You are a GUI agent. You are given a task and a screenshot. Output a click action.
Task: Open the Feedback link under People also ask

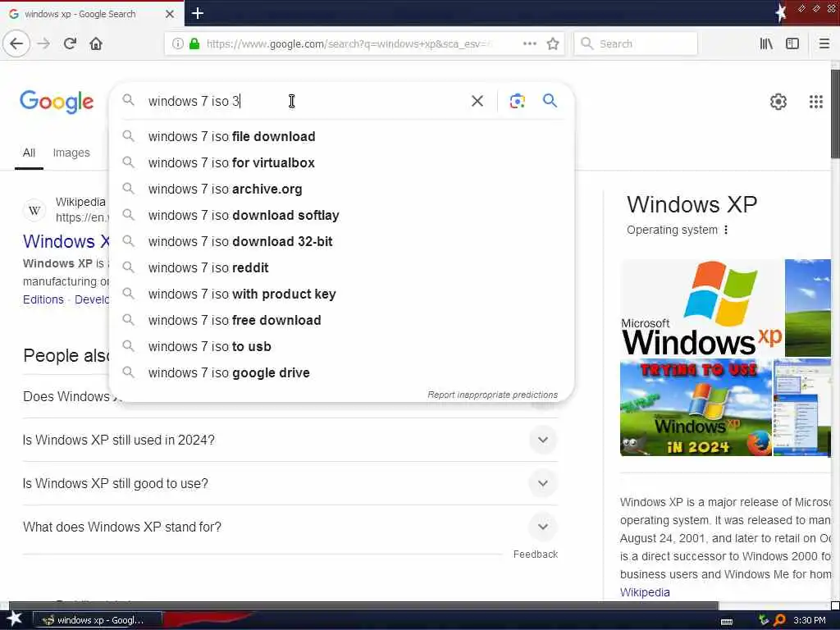[x=535, y=555]
